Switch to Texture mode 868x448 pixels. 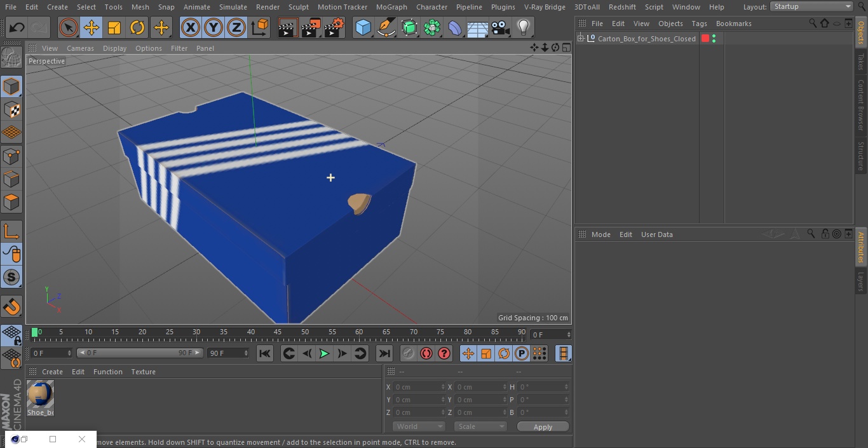click(11, 110)
